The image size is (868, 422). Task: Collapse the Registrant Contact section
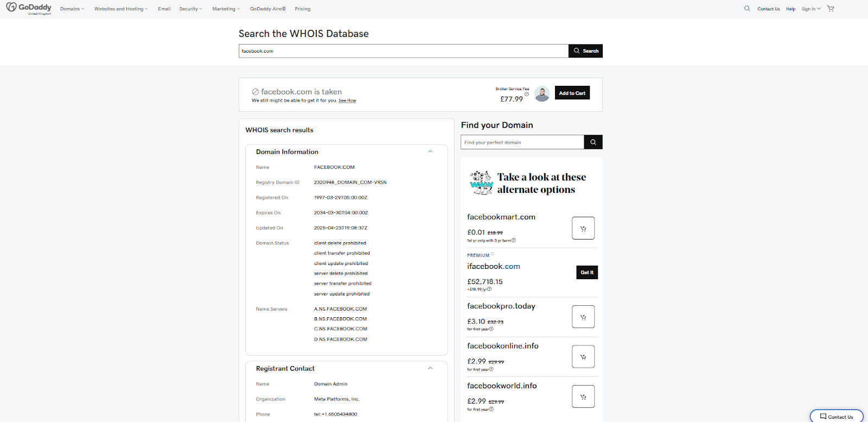pos(430,368)
